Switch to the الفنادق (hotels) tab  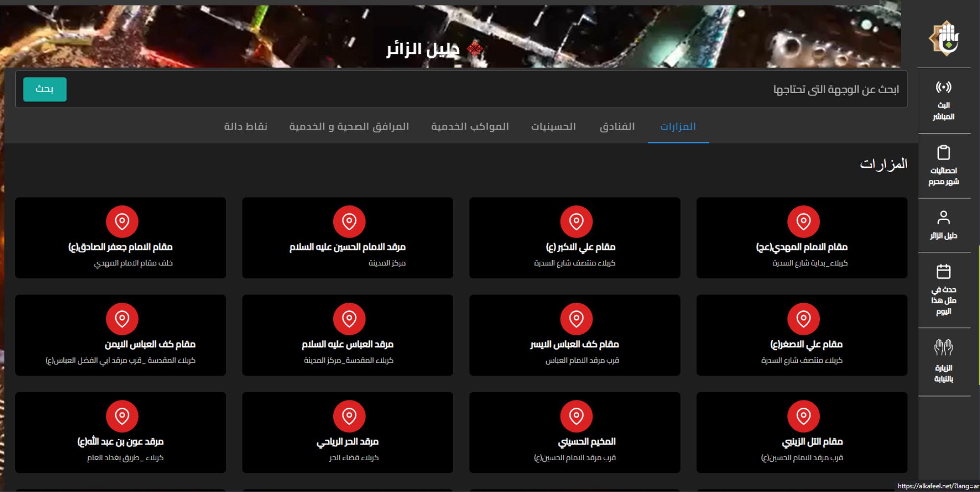point(617,126)
